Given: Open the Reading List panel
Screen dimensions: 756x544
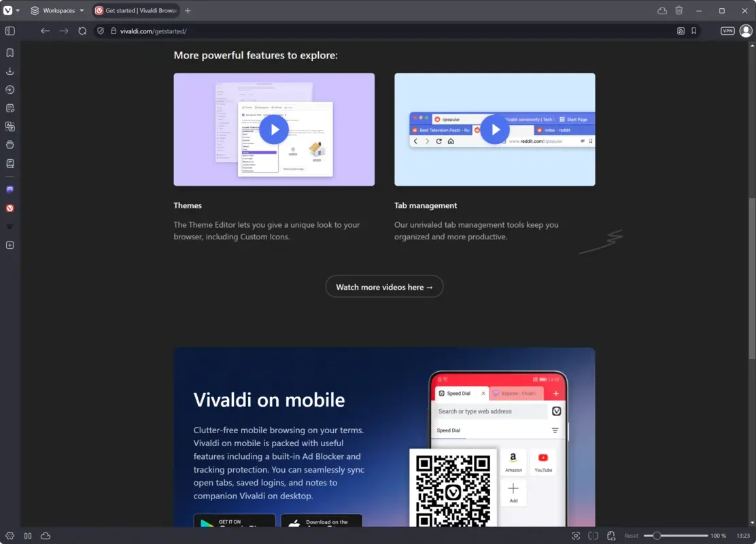Looking at the screenshot, I should tap(10, 163).
